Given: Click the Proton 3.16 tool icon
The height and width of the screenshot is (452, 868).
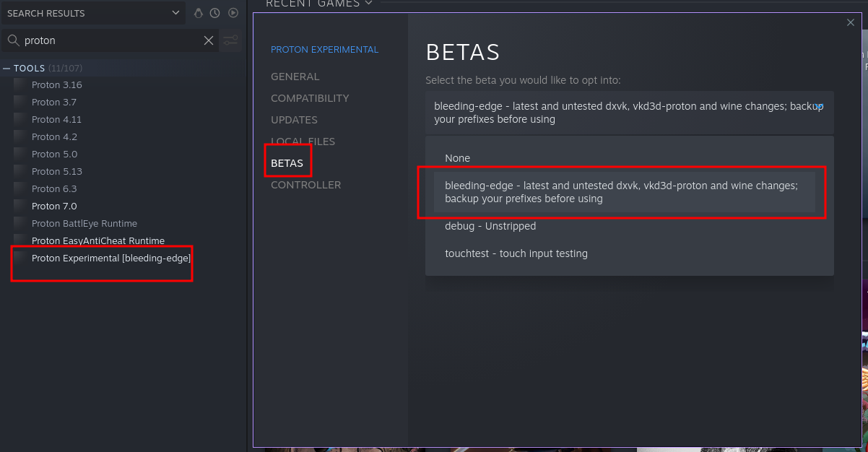Looking at the screenshot, I should pyautogui.click(x=20, y=84).
